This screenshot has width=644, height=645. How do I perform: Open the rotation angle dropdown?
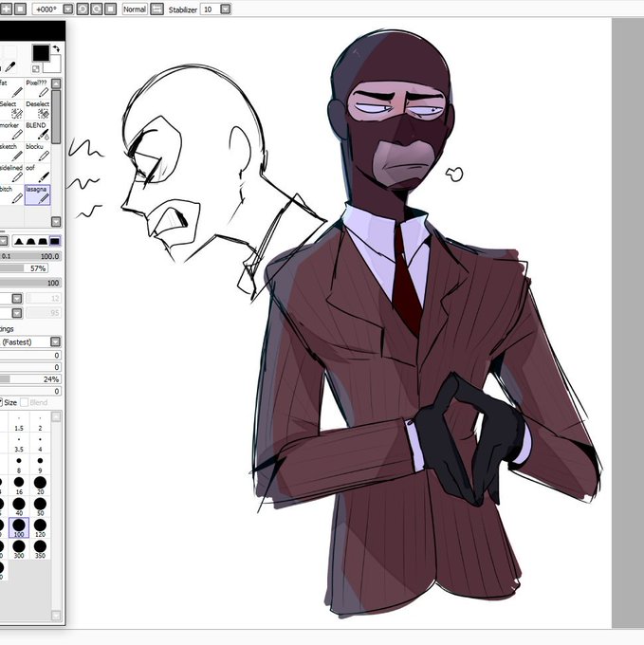pyautogui.click(x=68, y=9)
